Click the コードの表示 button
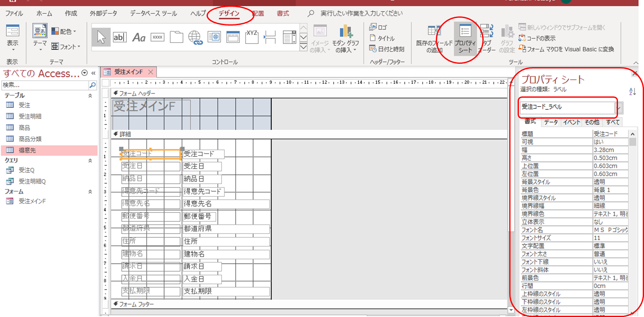 click(537, 38)
